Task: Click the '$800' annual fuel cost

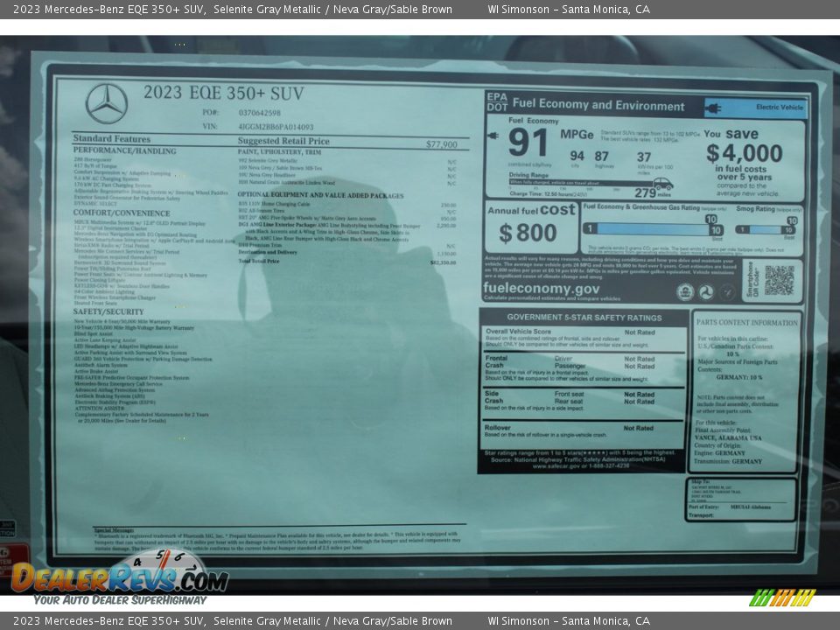Action: point(528,233)
